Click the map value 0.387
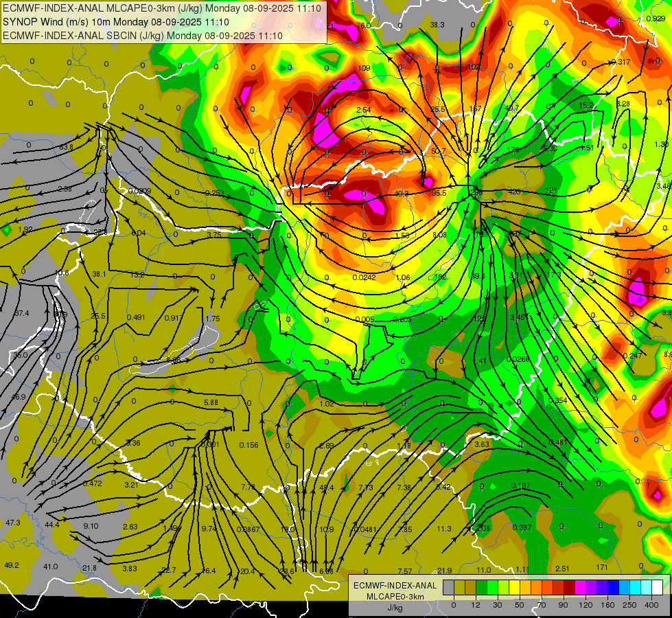Screen dimensions: 672x618 pos(522,527)
